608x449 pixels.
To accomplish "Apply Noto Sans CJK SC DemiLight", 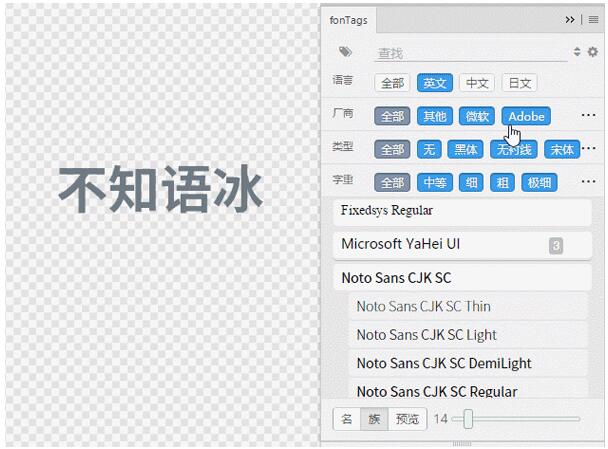I will (468, 363).
